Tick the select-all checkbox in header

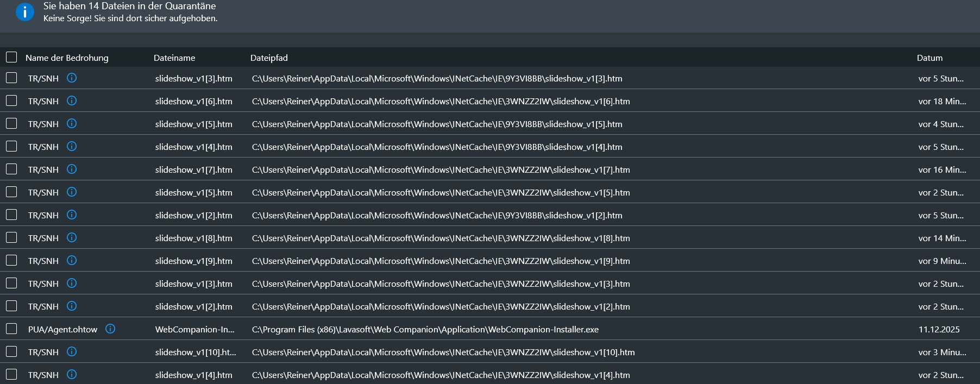point(11,57)
